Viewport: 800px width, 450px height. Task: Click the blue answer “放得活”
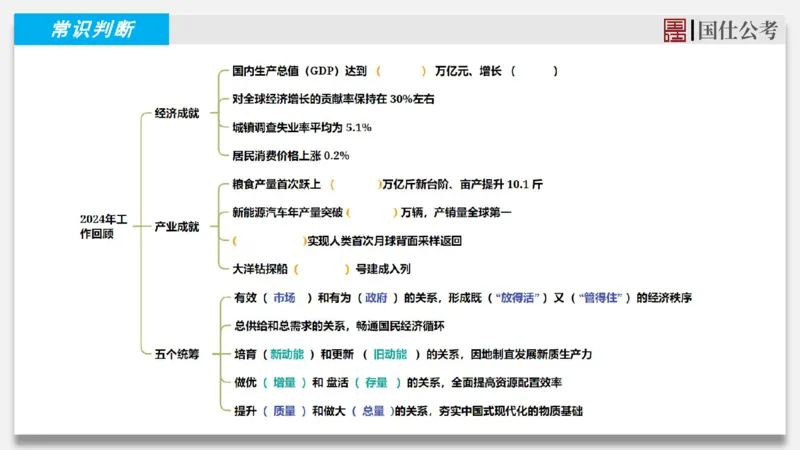pyautogui.click(x=517, y=297)
